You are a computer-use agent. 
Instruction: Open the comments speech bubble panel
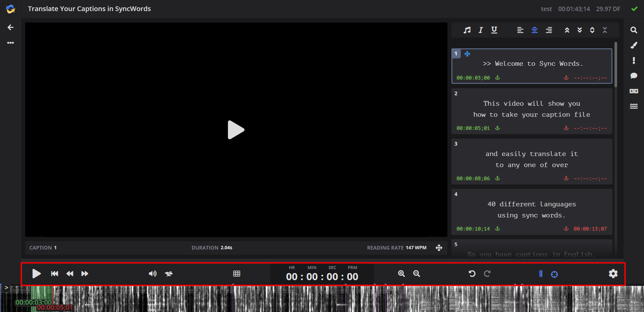click(634, 76)
